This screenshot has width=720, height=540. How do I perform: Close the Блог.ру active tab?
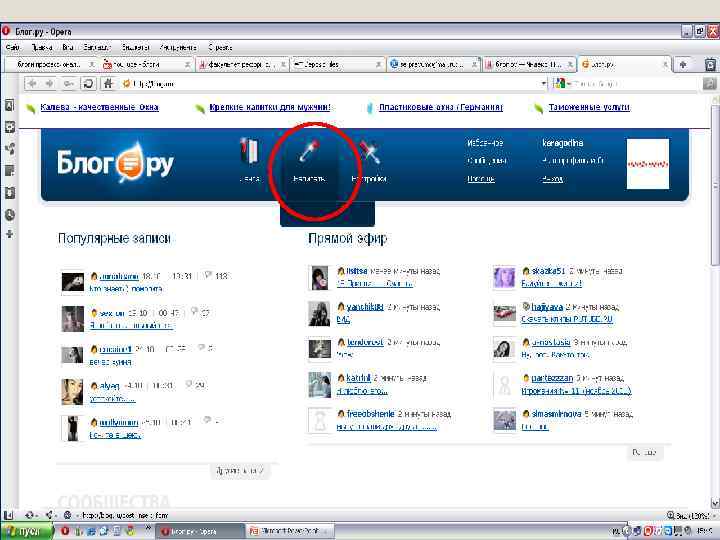pyautogui.click(x=664, y=65)
